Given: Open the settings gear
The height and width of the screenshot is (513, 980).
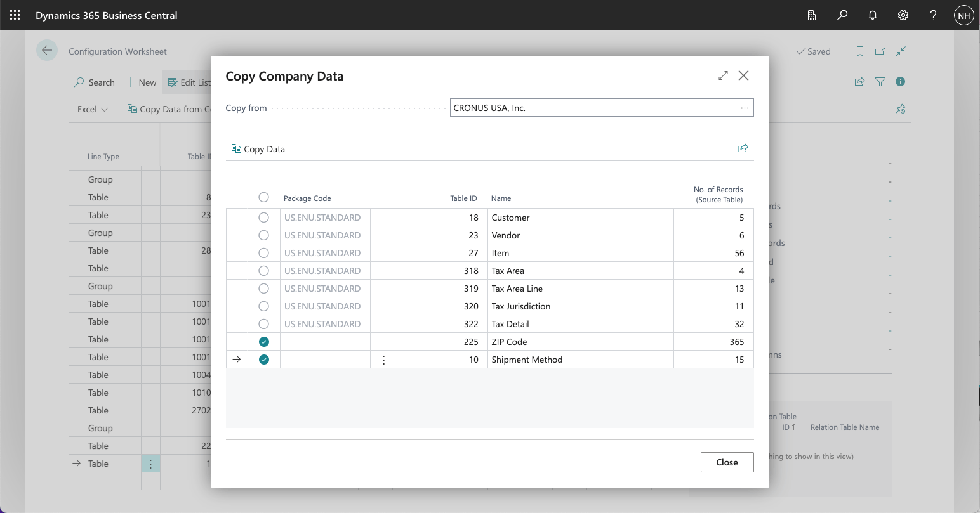Looking at the screenshot, I should pos(903,15).
